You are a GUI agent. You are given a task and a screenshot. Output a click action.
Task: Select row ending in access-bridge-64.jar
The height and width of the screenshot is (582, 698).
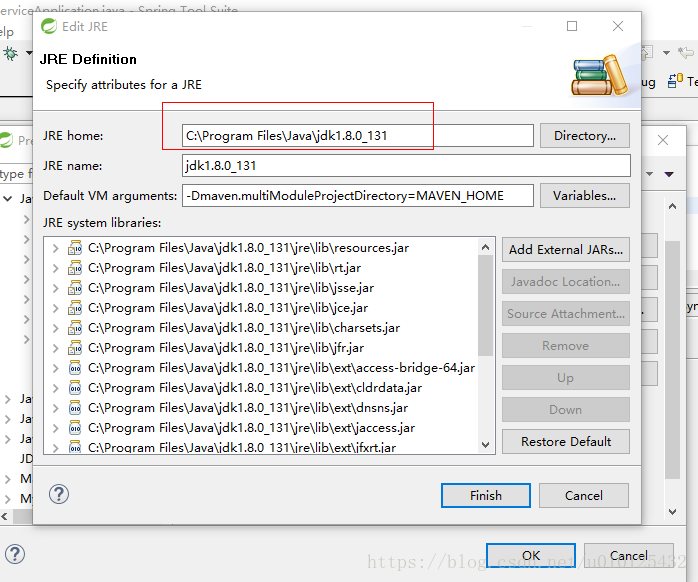tap(281, 368)
